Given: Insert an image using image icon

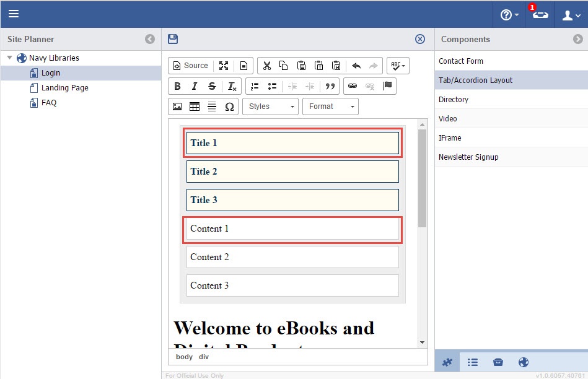Looking at the screenshot, I should click(177, 107).
